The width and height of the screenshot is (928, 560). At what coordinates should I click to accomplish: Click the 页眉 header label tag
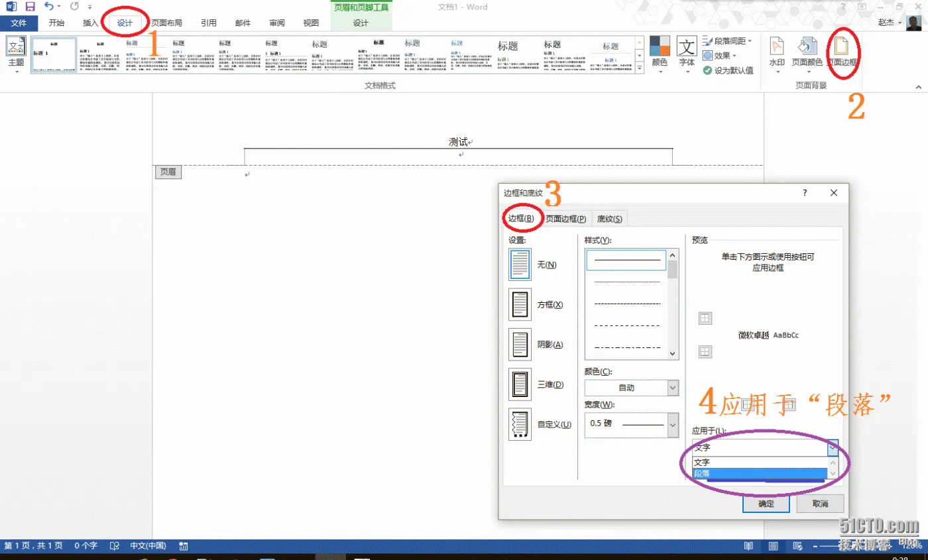click(168, 172)
